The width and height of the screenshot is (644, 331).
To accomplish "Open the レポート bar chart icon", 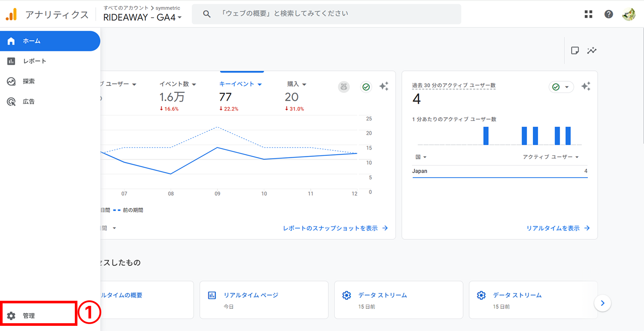I will (11, 61).
